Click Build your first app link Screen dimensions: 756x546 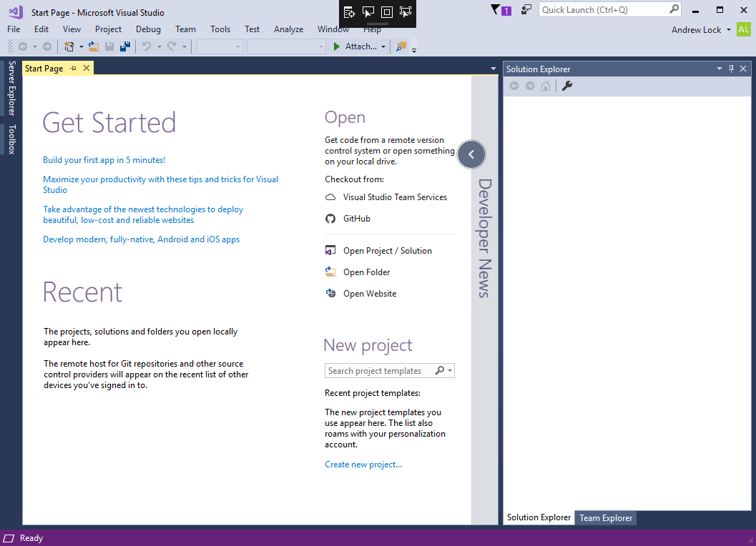(104, 160)
